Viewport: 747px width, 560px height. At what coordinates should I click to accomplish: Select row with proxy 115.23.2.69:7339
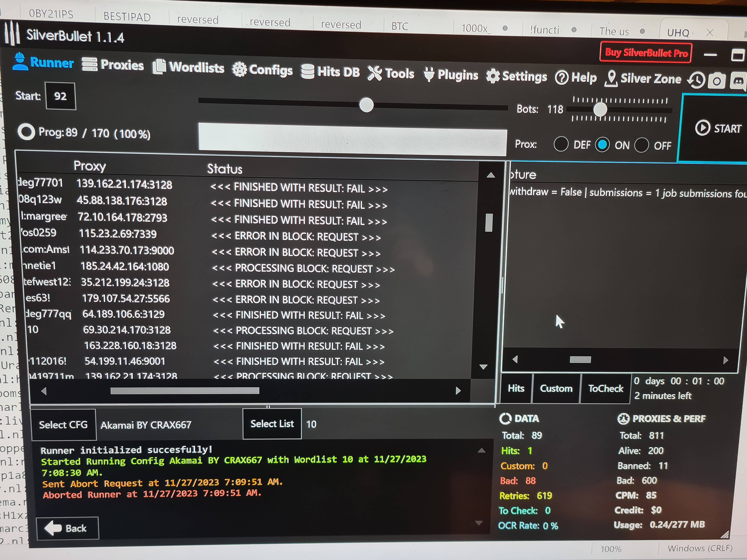tap(248, 235)
